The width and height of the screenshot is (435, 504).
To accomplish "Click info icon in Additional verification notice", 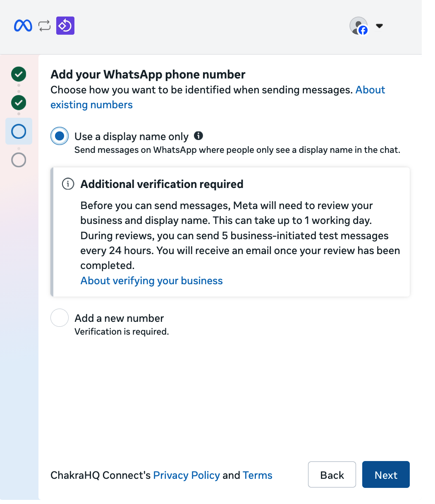I will click(68, 184).
